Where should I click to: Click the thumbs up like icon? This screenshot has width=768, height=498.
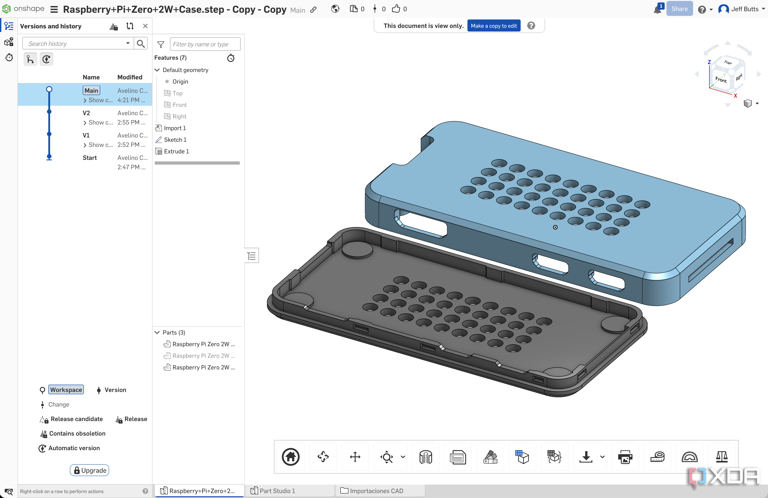point(396,8)
